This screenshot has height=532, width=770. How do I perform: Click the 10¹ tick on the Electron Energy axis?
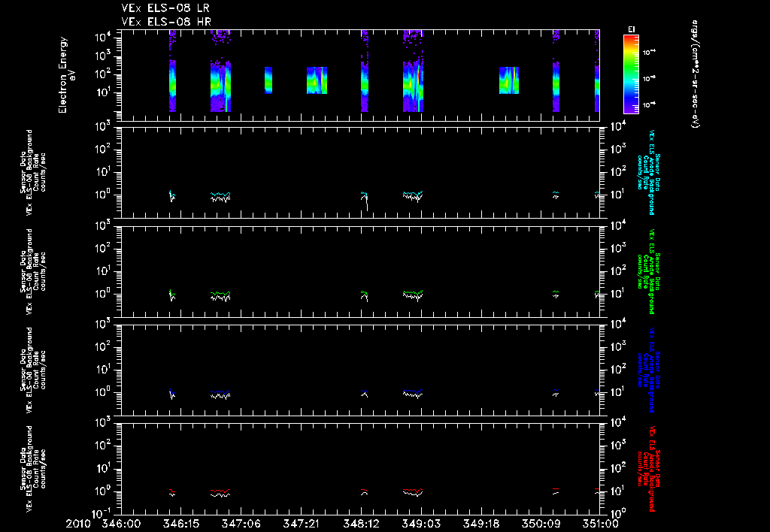105,92
